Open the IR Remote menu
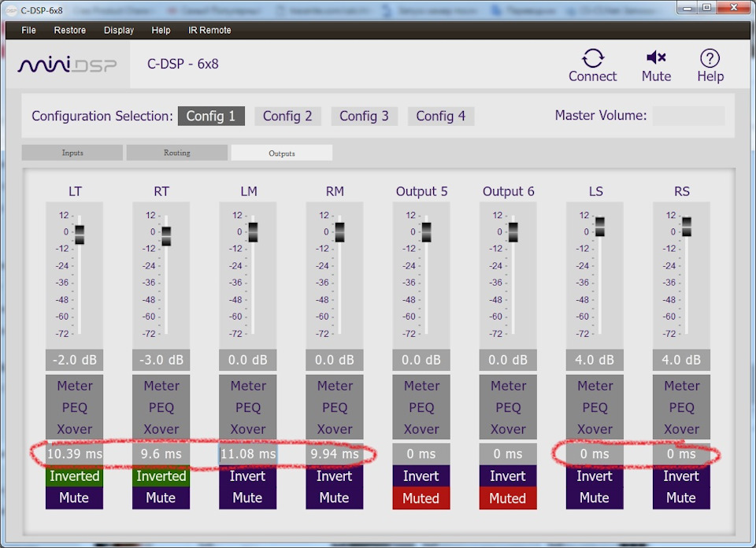Viewport: 756px width, 548px height. pyautogui.click(x=209, y=30)
